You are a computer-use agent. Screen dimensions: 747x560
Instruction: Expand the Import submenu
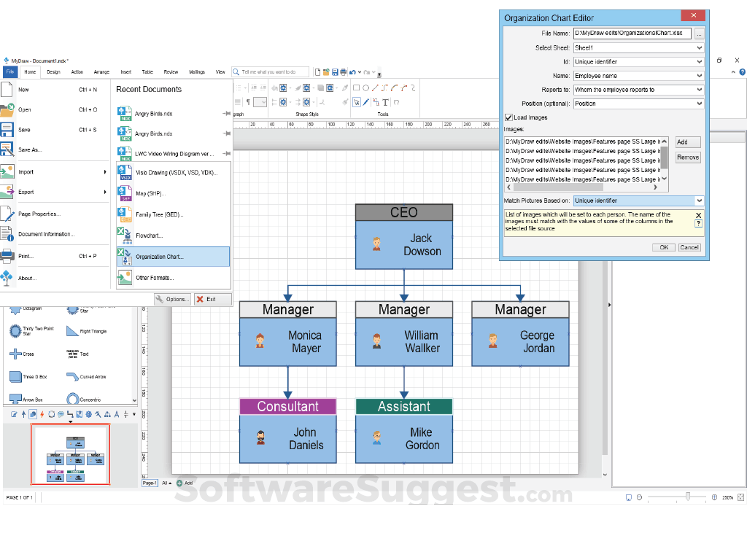[x=55, y=172]
